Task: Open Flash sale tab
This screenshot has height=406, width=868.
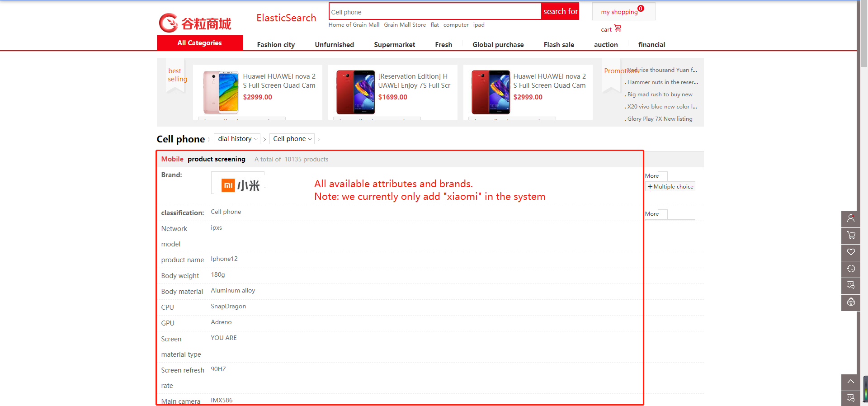Action: (559, 45)
